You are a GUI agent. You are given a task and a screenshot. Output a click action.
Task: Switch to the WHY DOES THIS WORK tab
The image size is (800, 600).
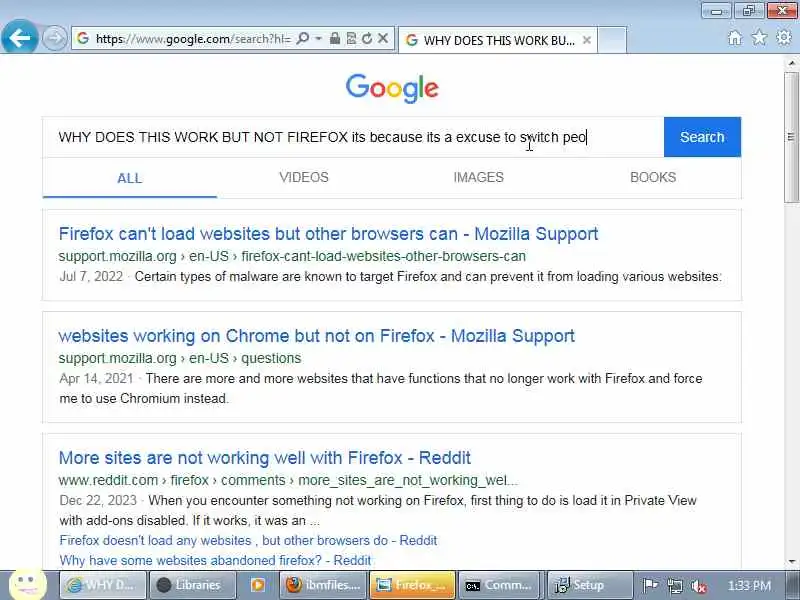click(498, 40)
